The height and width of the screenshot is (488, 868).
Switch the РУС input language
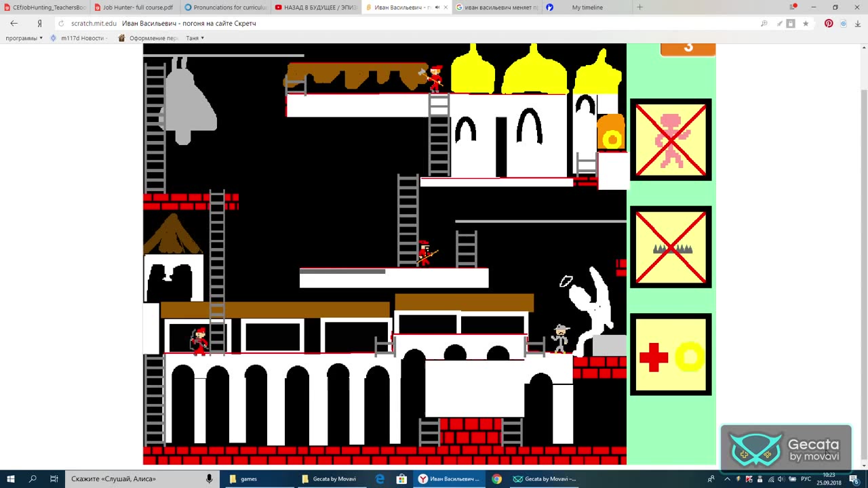tap(806, 479)
